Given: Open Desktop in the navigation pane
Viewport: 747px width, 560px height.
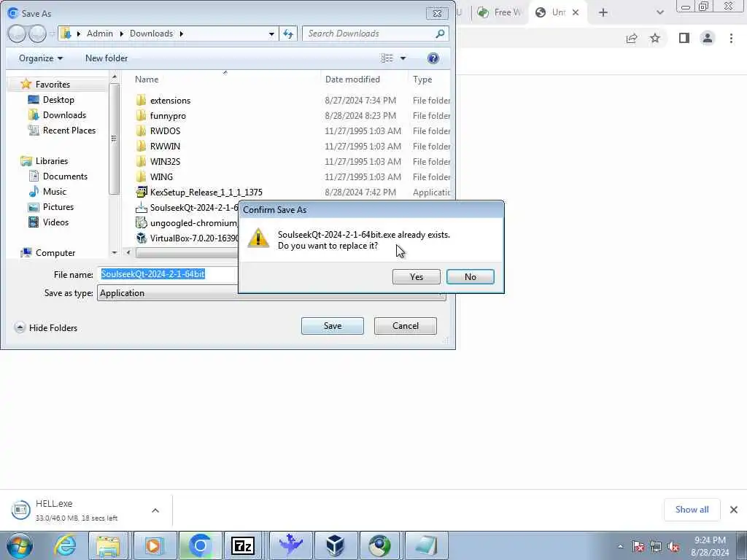Looking at the screenshot, I should click(58, 99).
